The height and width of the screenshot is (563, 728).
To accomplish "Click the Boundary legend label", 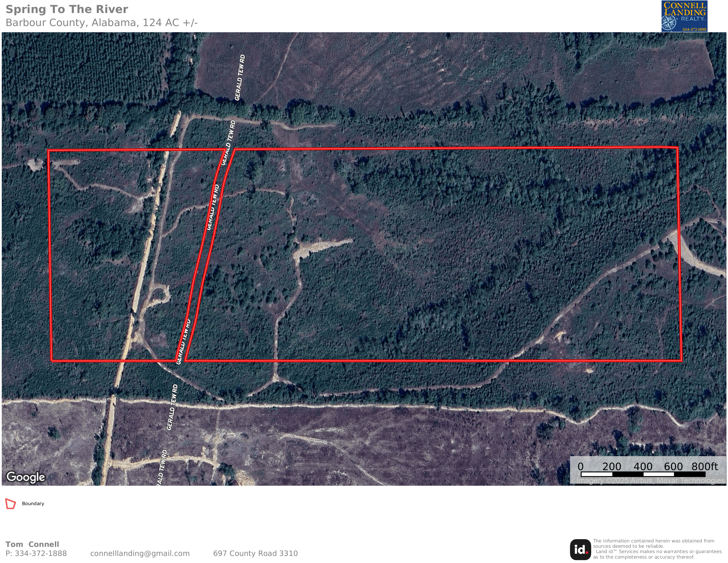I will [33, 504].
